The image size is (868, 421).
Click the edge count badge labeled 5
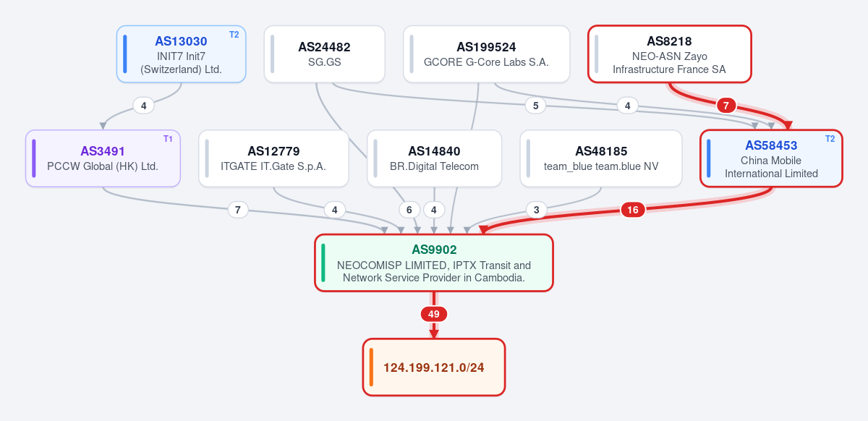coord(535,106)
